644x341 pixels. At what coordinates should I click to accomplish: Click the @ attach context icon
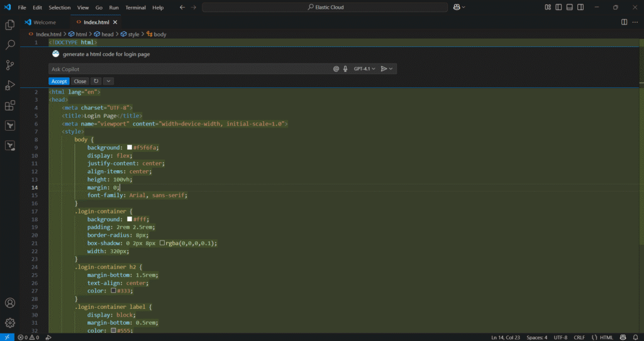tap(336, 69)
